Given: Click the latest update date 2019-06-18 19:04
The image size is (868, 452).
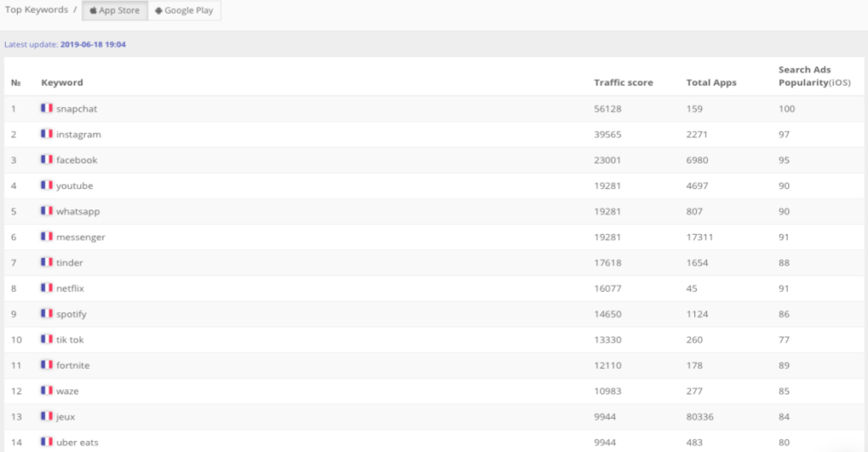Looking at the screenshot, I should [x=93, y=44].
